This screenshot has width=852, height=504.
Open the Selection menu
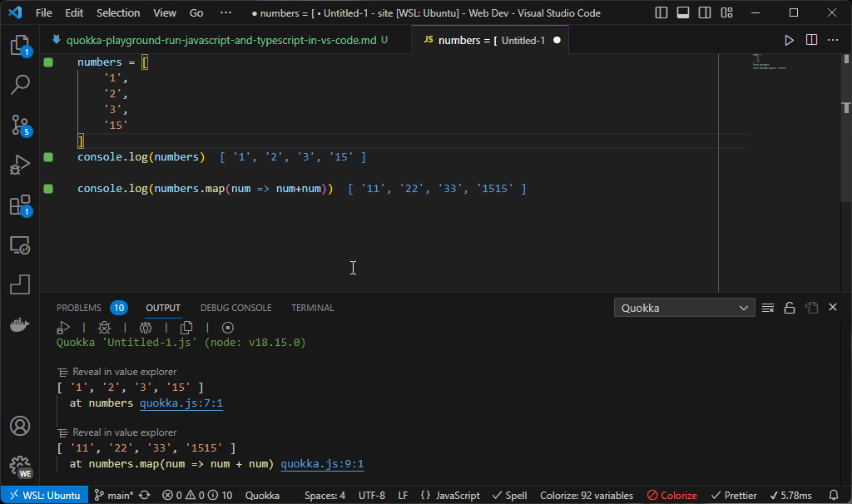[118, 12]
